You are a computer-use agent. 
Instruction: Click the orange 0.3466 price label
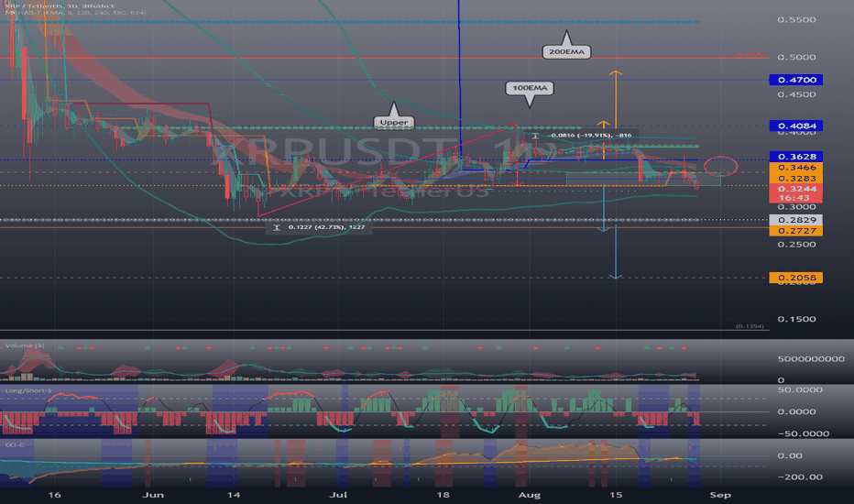pos(795,168)
